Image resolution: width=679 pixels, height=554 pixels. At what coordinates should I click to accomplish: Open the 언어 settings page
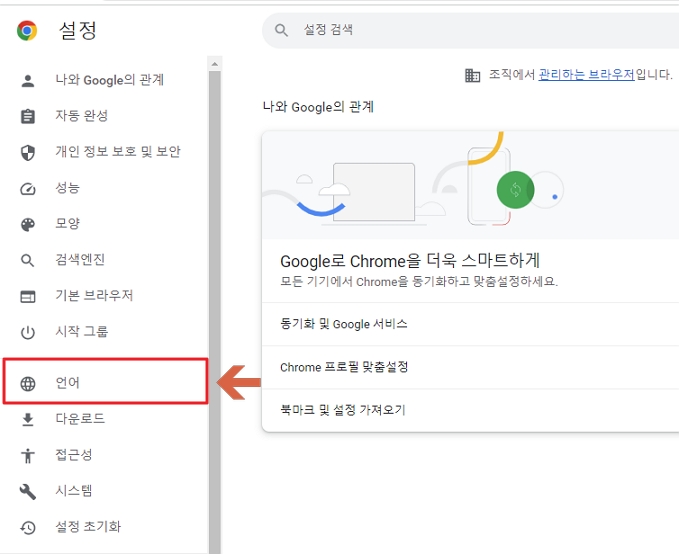[105, 381]
